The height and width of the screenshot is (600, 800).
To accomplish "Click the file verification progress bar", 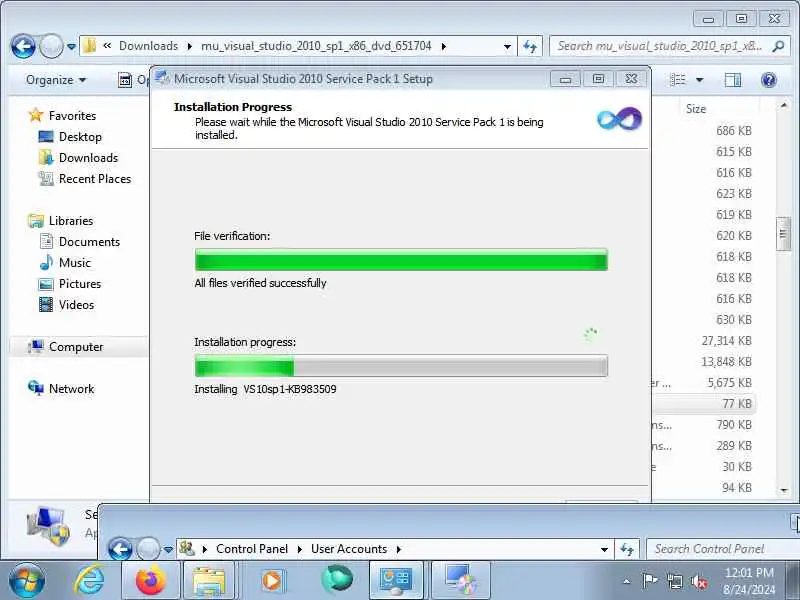I will pos(401,260).
